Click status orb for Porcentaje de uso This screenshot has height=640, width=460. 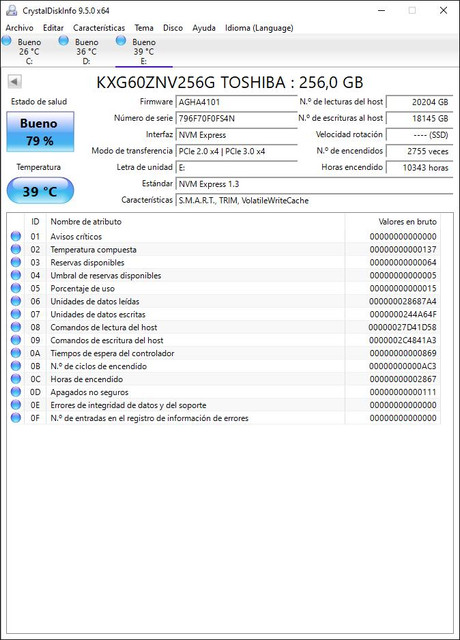16,288
